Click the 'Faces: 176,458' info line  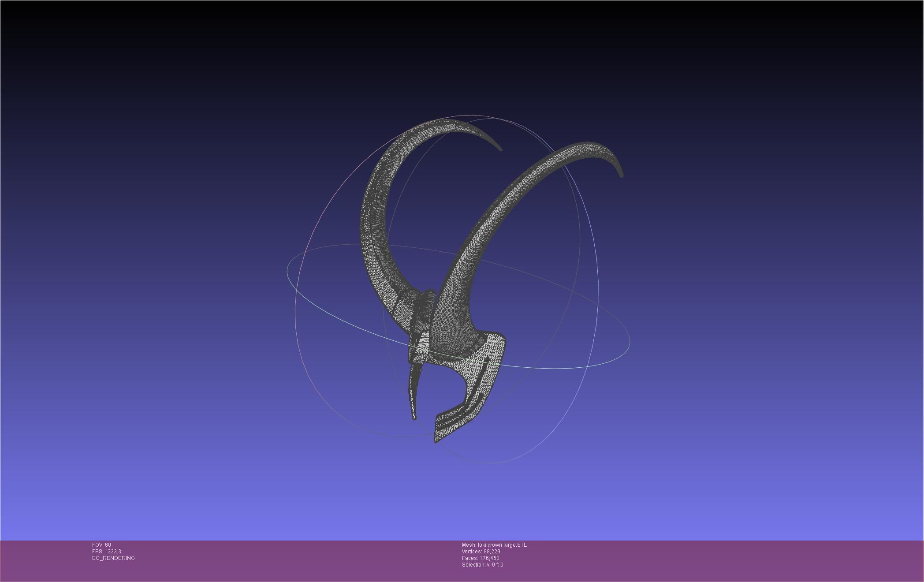pos(481,558)
